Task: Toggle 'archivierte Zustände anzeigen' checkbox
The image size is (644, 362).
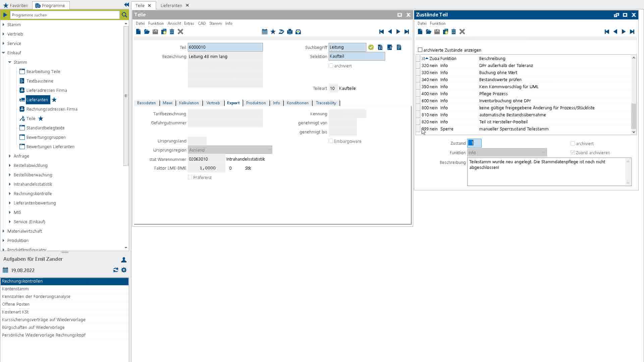Action: pyautogui.click(x=420, y=50)
